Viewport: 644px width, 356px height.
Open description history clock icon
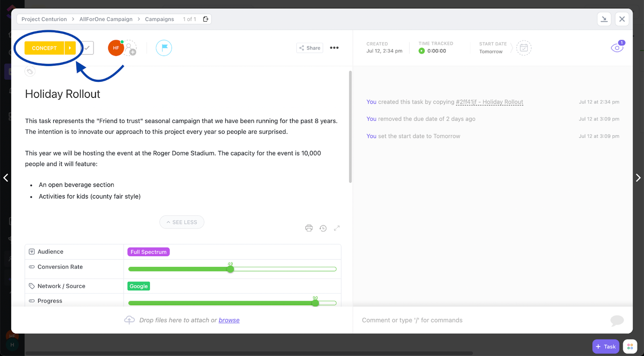323,228
